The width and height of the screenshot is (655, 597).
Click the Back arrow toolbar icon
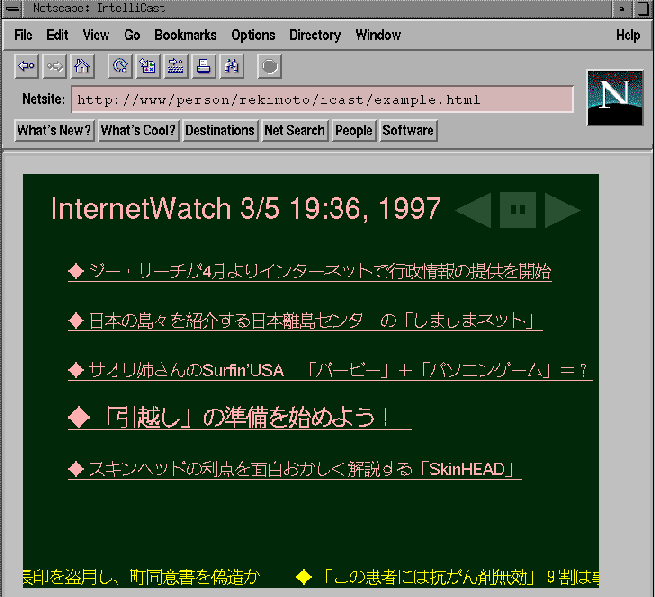click(x=27, y=66)
